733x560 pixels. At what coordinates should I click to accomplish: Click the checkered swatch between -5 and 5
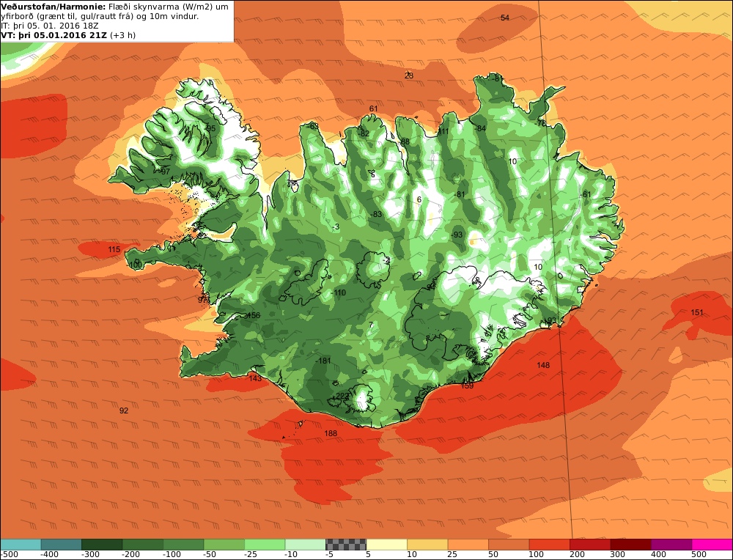point(346,544)
